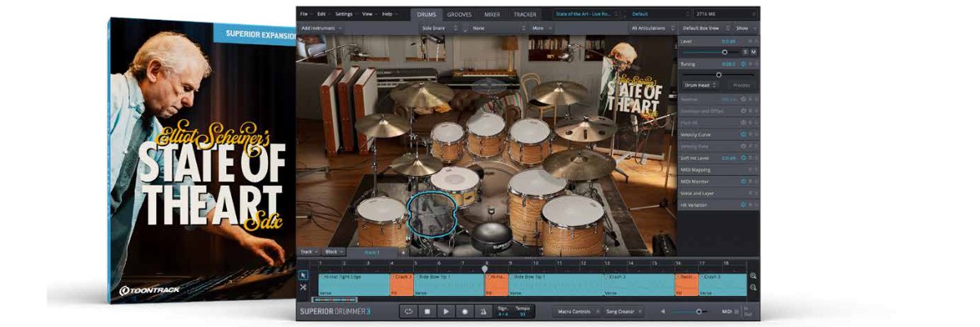Select the first Ride Bow Tip 1 block

tap(448, 284)
